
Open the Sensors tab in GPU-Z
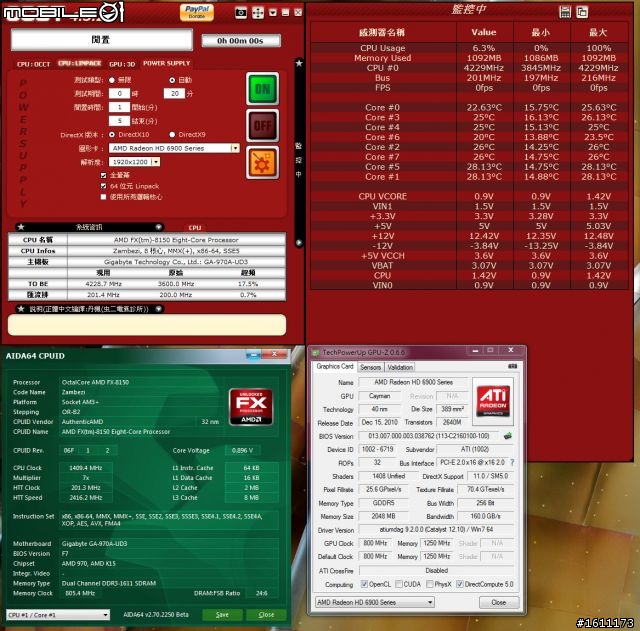(x=370, y=367)
